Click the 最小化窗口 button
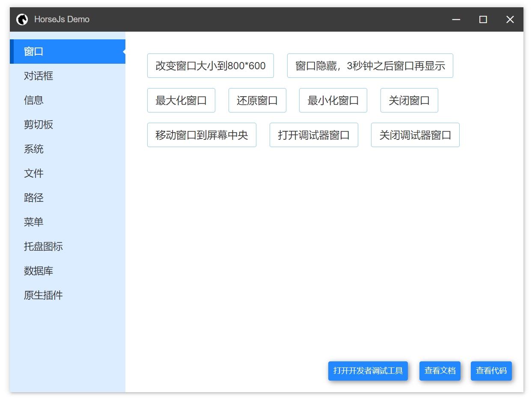The height and width of the screenshot is (402, 532). tap(333, 100)
